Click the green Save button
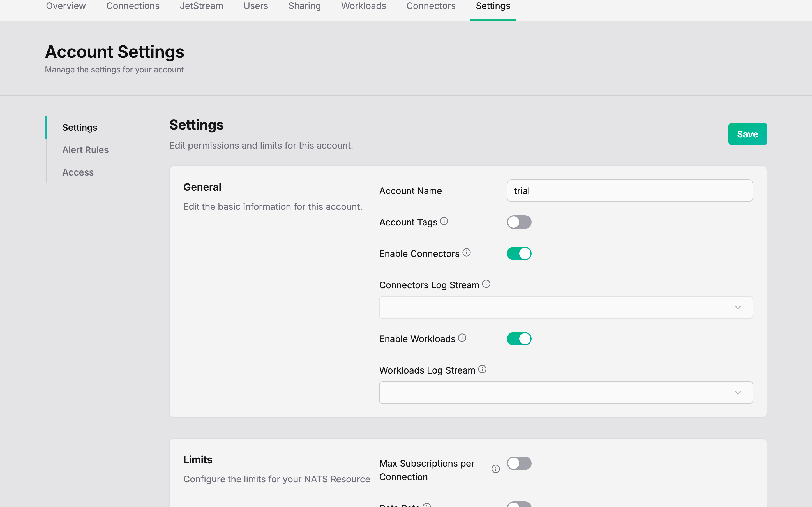Image resolution: width=812 pixels, height=507 pixels. coord(747,134)
